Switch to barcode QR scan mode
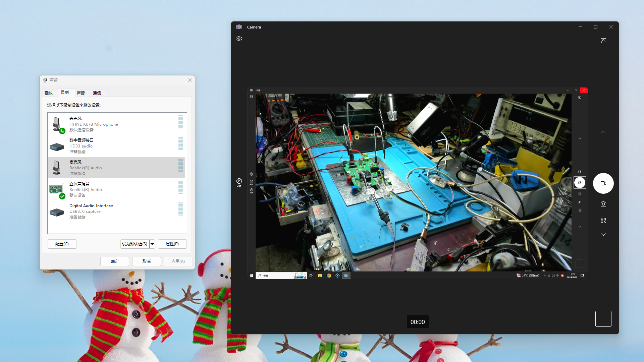This screenshot has height=362, width=644. point(603,220)
